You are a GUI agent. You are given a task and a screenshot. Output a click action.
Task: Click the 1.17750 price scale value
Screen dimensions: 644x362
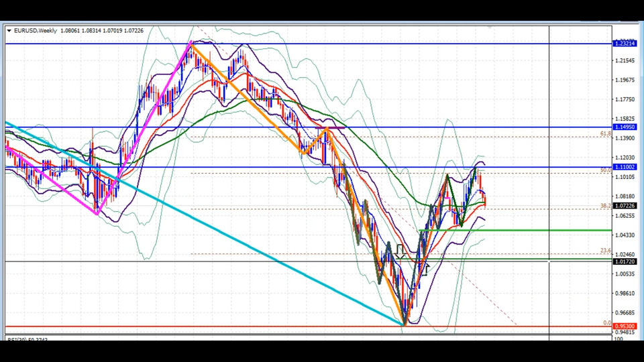pos(625,99)
